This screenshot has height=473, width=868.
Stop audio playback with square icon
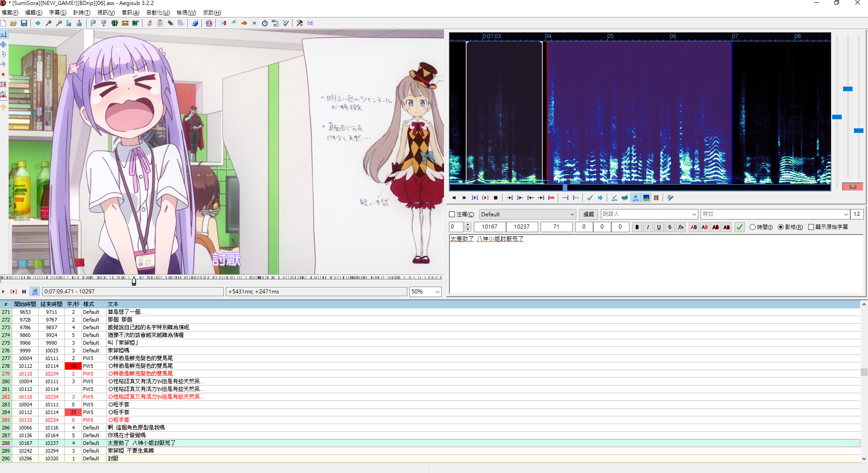click(496, 198)
